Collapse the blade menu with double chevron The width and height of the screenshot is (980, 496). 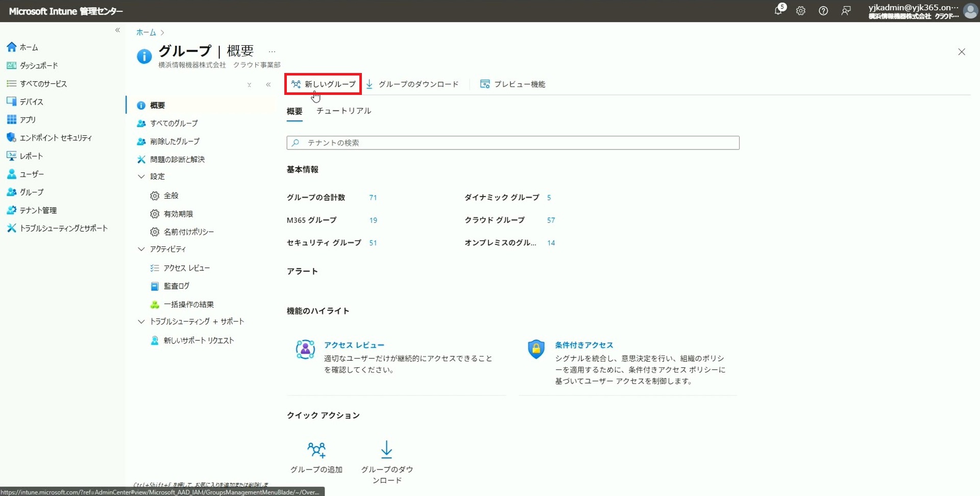click(x=268, y=85)
